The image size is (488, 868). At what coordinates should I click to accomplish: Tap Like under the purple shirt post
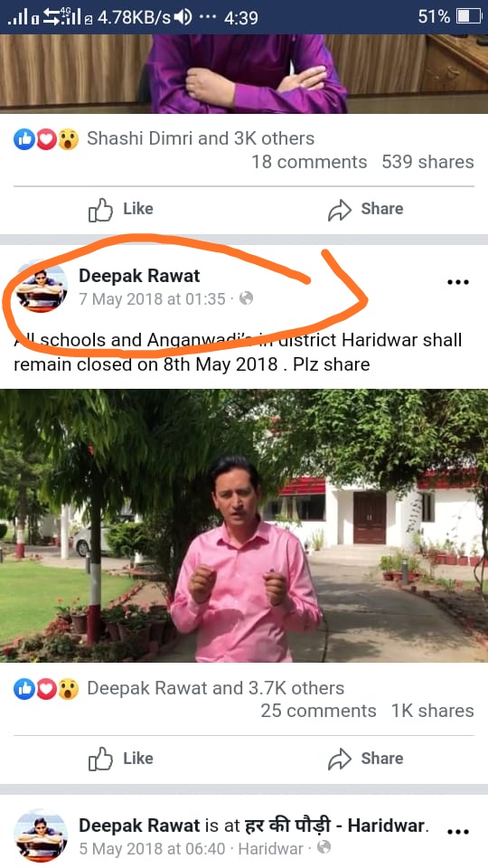point(121,209)
